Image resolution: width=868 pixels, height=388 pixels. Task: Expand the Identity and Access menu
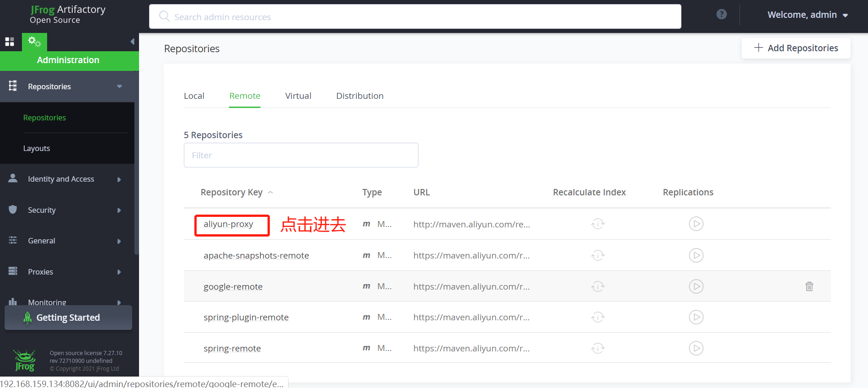point(119,179)
